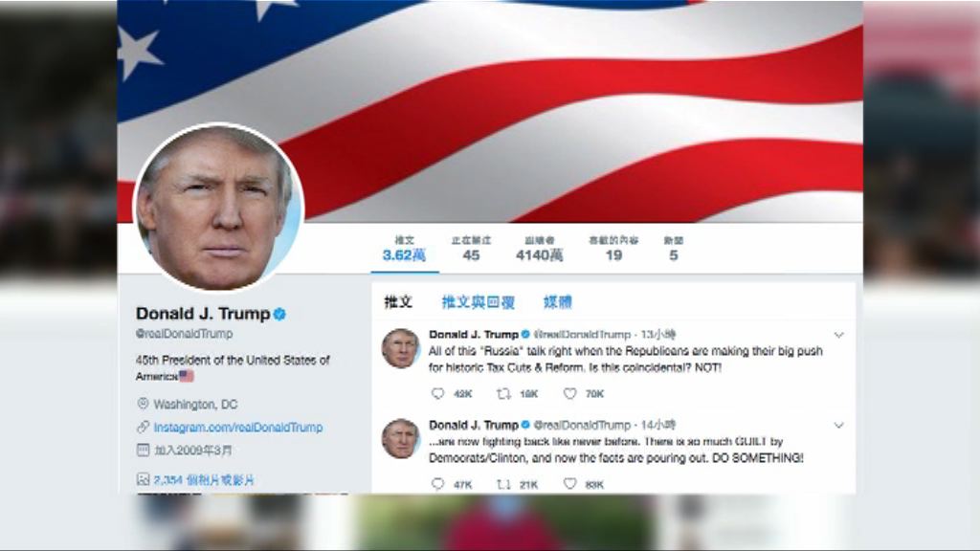Screen dimensions: 980x551
Task: Open the 2,354 photos and videos link
Action: tap(204, 480)
